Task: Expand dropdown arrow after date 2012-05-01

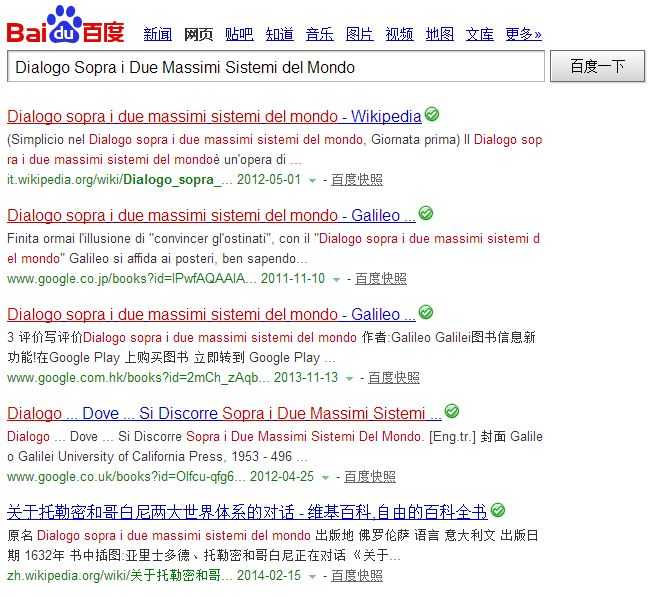Action: (x=312, y=181)
